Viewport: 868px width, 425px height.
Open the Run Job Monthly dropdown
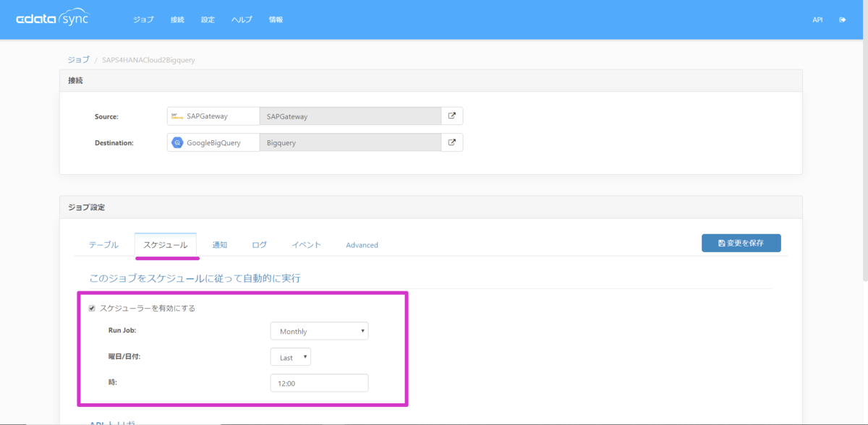click(319, 331)
